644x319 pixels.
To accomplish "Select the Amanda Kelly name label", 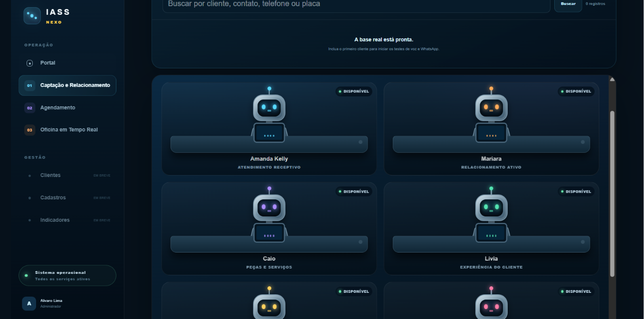I will (x=269, y=159).
